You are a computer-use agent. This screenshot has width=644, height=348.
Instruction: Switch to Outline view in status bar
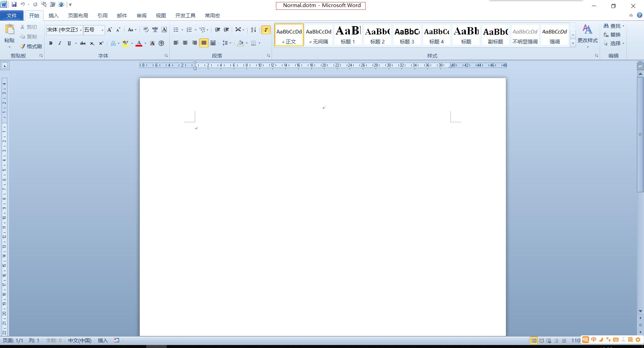[x=556, y=341]
